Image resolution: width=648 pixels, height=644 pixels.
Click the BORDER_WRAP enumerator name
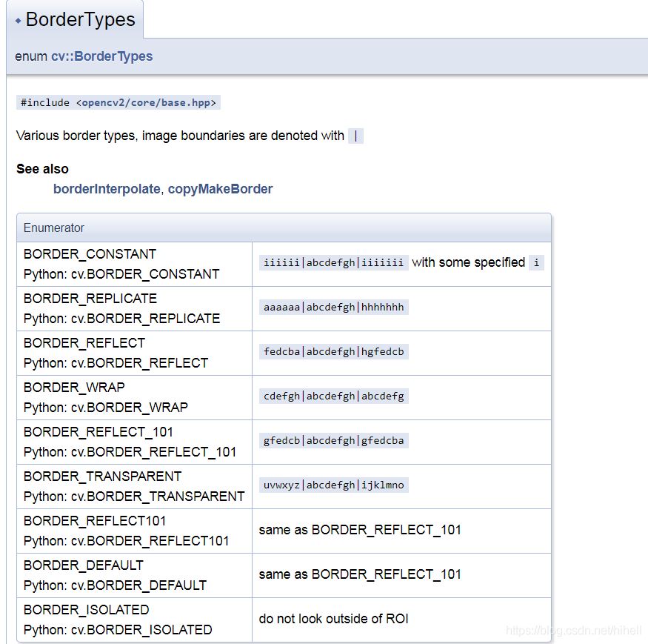(x=74, y=388)
